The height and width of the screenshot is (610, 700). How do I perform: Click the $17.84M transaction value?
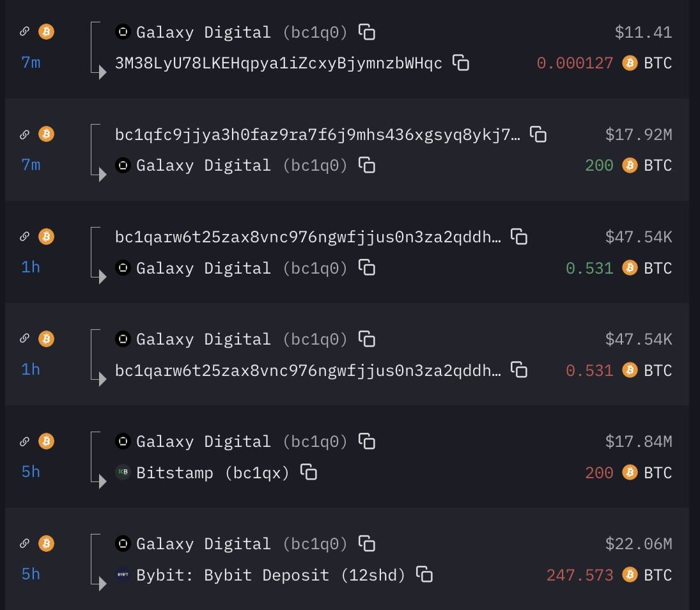pyautogui.click(x=638, y=442)
